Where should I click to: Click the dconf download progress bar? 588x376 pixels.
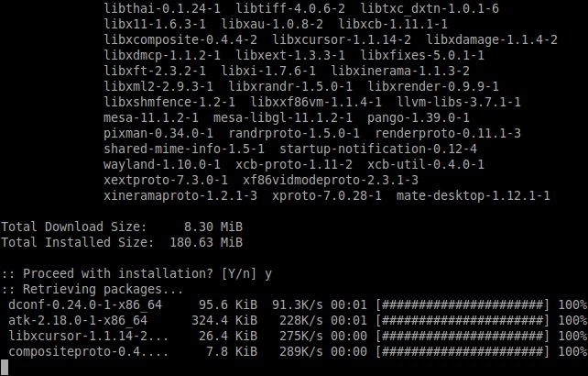(x=463, y=304)
